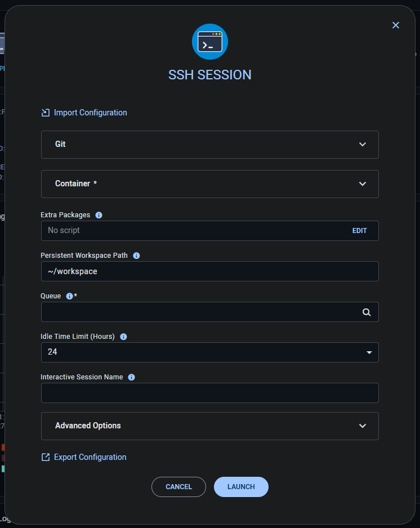This screenshot has height=528, width=420.
Task: Click the Queue search input field
Action: [x=197, y=311]
